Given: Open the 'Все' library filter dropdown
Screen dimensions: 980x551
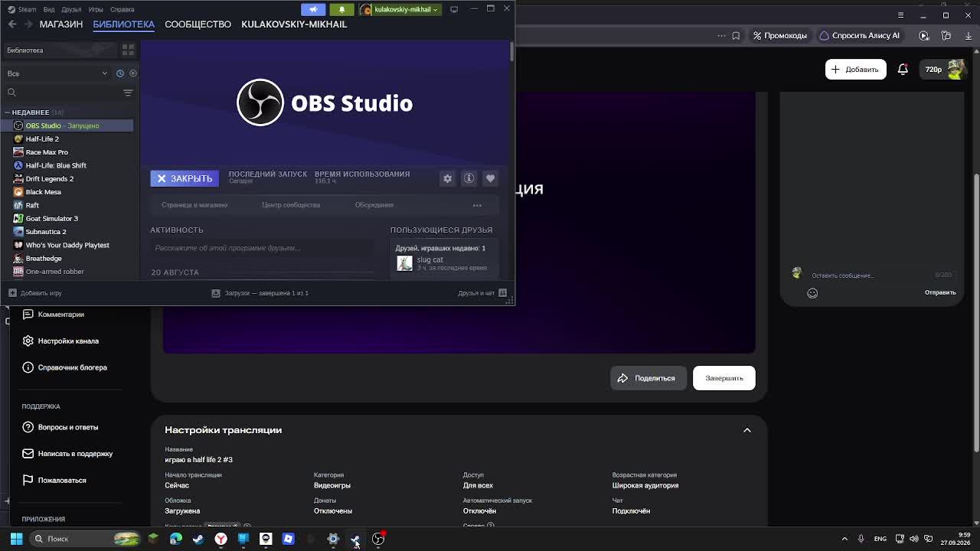Looking at the screenshot, I should (57, 73).
